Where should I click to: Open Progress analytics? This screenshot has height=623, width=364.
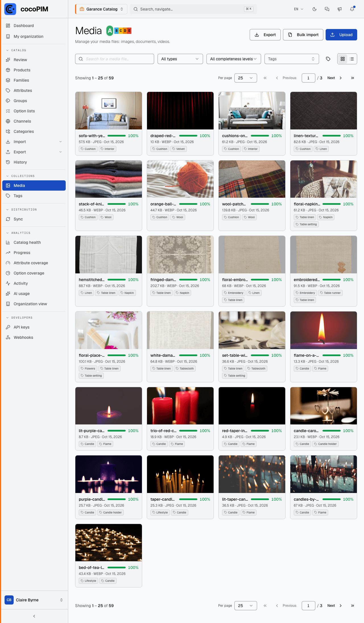(34, 253)
